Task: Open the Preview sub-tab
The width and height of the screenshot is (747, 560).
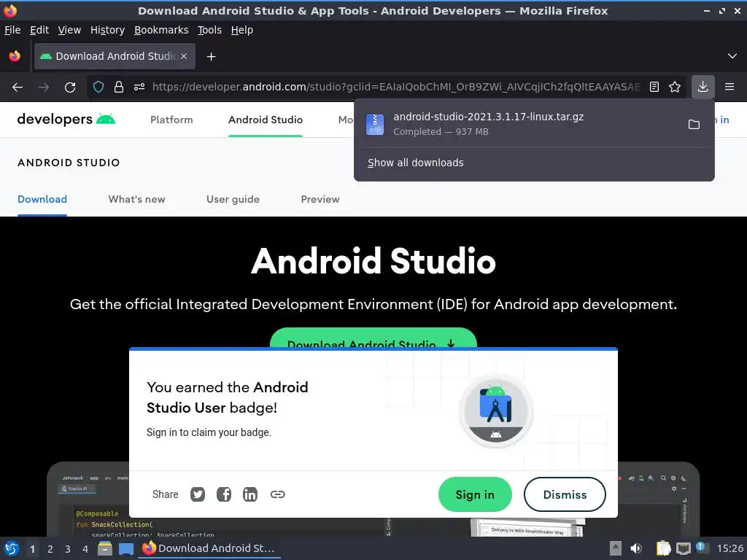Action: 320,200
